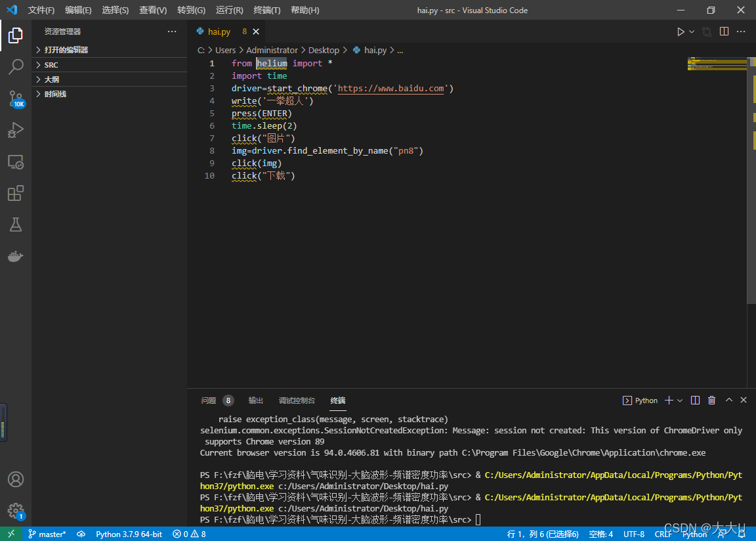The width and height of the screenshot is (756, 541).
Task: Expand the 大纲 outline section
Action: [x=110, y=79]
